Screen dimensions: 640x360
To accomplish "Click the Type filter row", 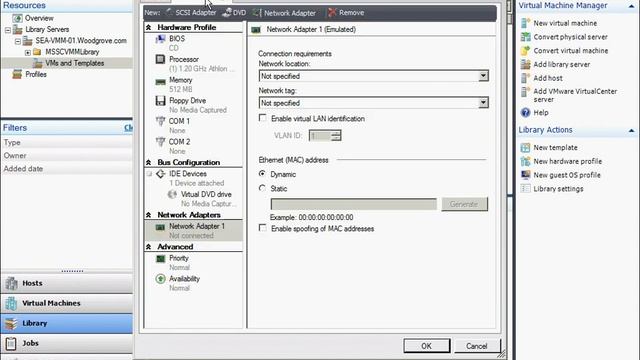I will (x=67, y=142).
